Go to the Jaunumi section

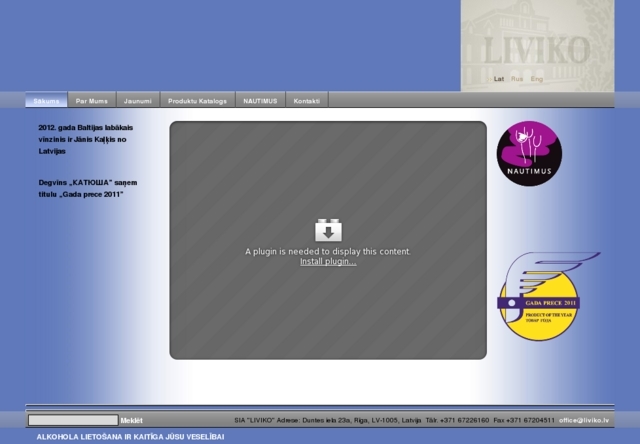pos(138,100)
